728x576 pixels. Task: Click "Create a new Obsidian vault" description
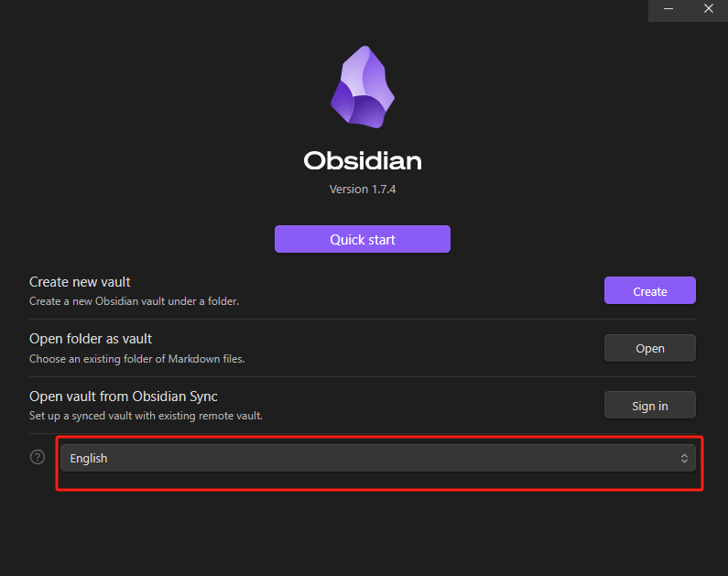tap(134, 301)
